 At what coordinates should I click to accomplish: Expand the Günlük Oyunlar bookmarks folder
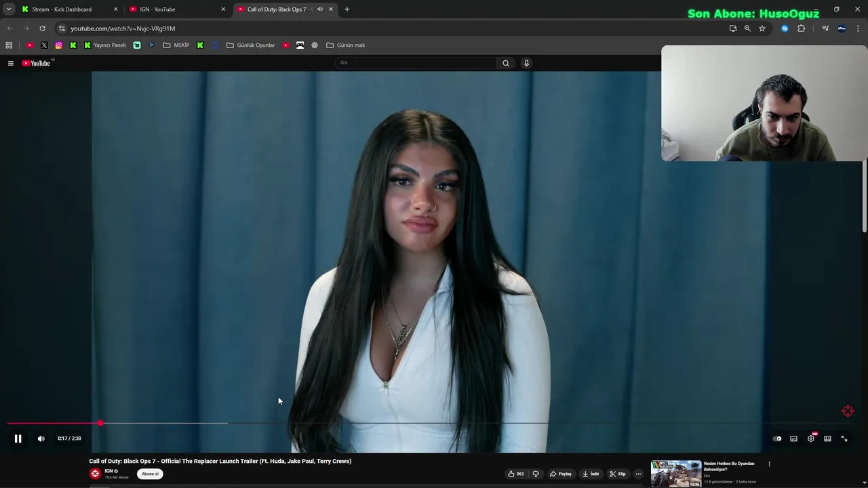[251, 45]
